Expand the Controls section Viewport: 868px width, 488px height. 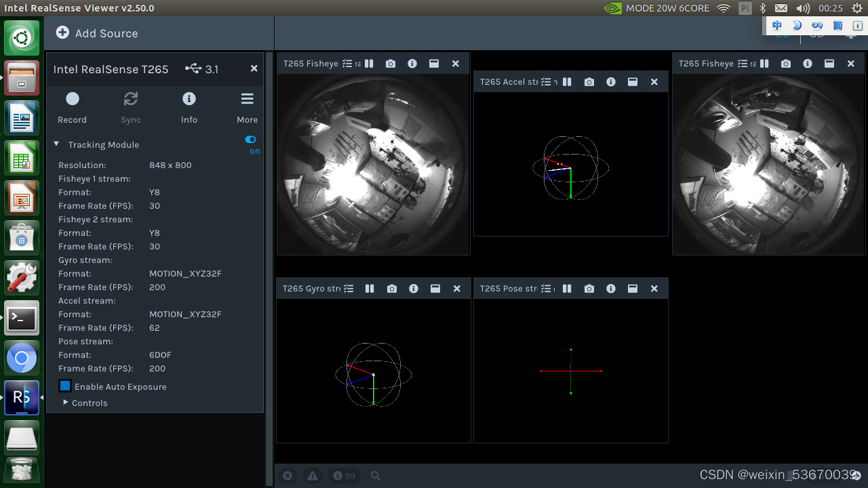(66, 403)
